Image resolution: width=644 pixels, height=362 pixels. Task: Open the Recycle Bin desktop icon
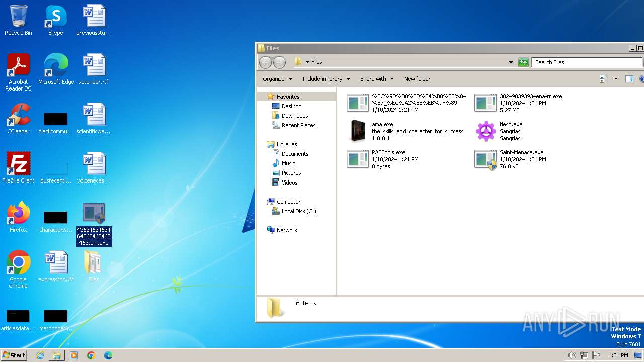coord(18,20)
